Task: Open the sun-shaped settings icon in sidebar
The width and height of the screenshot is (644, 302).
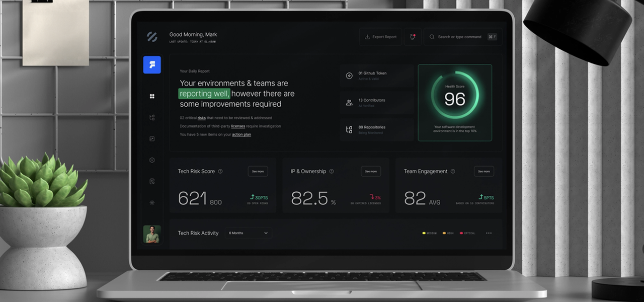Action: tap(152, 202)
